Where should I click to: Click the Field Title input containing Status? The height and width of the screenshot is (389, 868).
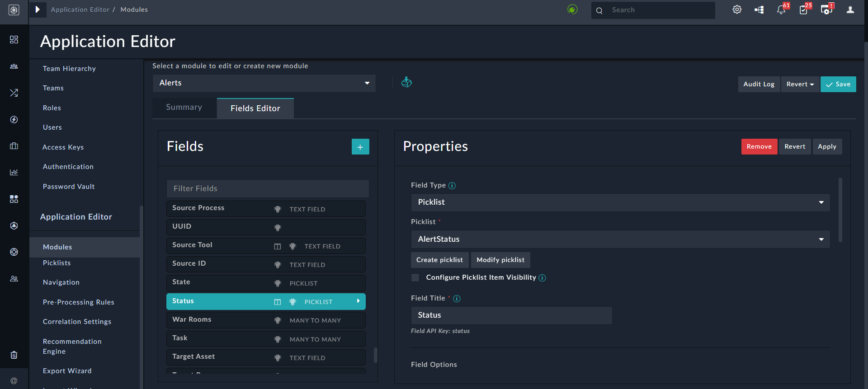tap(511, 315)
